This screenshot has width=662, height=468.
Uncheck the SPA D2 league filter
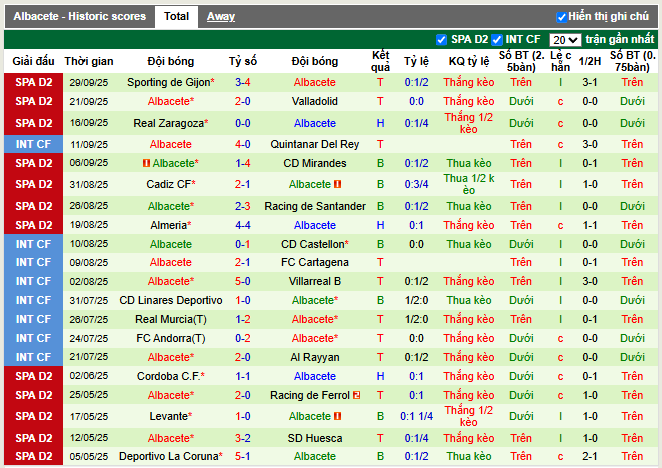[441, 40]
